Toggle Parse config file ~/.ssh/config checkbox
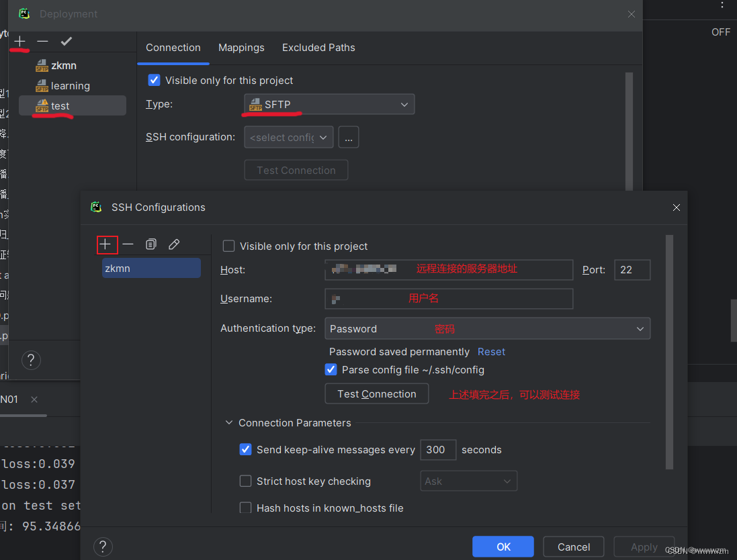This screenshot has width=737, height=560. [331, 370]
